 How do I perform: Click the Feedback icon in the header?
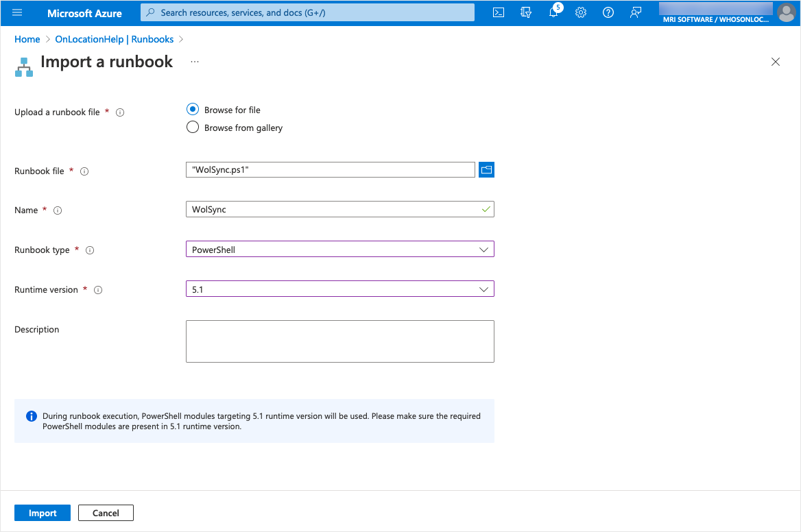click(x=635, y=12)
